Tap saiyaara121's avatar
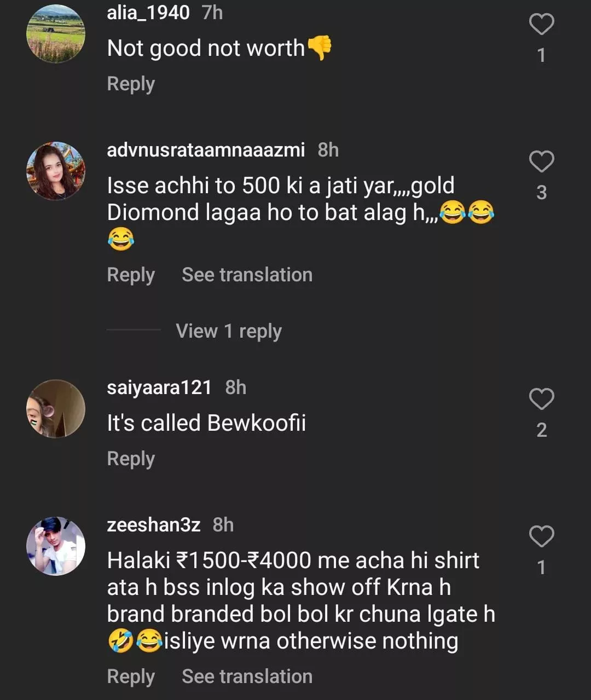The width and height of the screenshot is (591, 700). coord(56,409)
